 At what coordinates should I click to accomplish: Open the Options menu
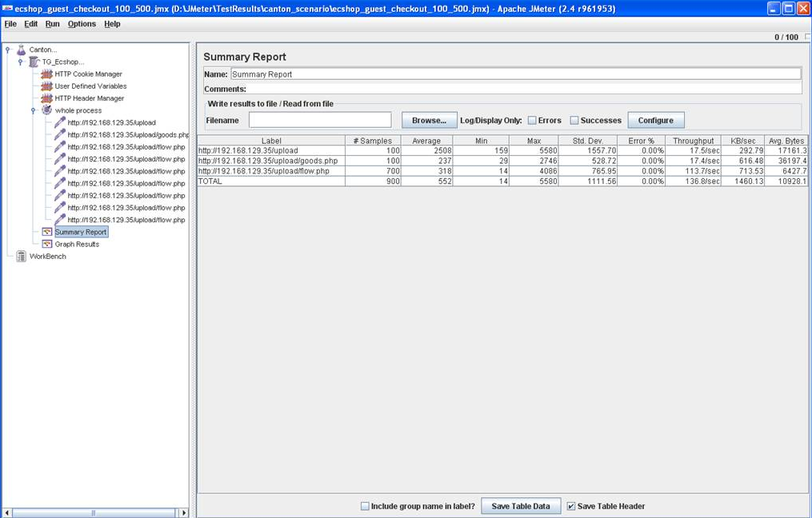click(82, 24)
